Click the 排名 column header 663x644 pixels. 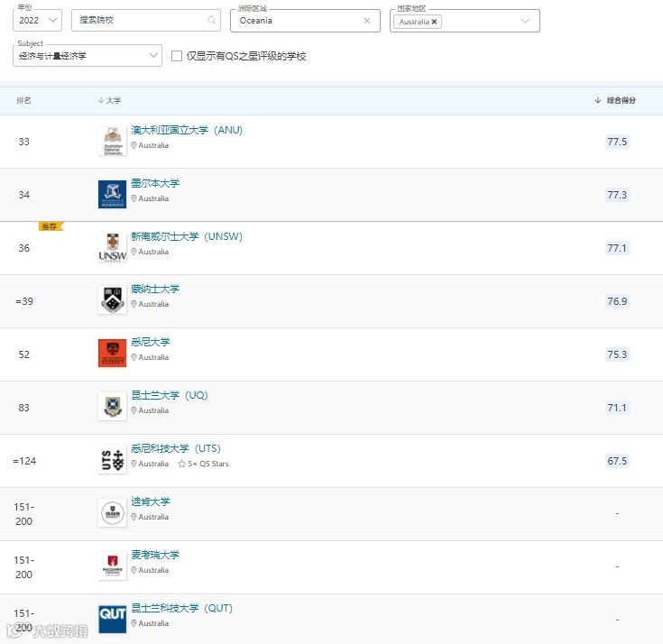point(23,100)
